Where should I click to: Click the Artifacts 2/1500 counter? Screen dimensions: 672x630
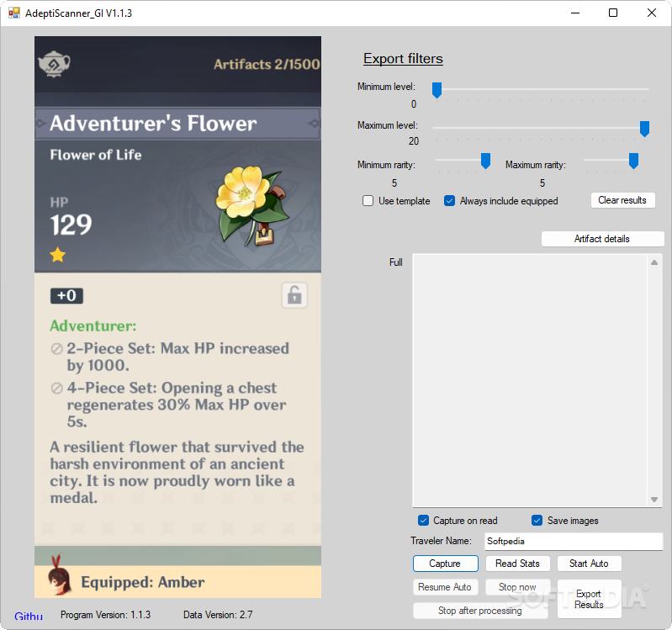click(267, 64)
